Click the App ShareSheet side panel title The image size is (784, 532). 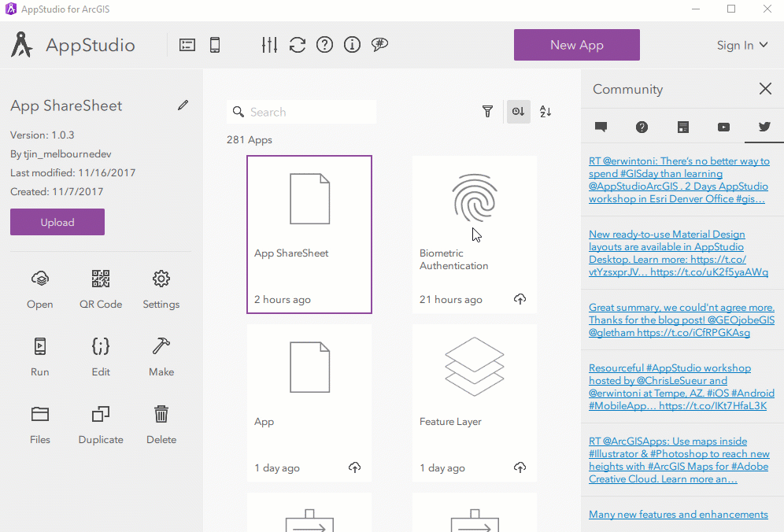(66, 105)
